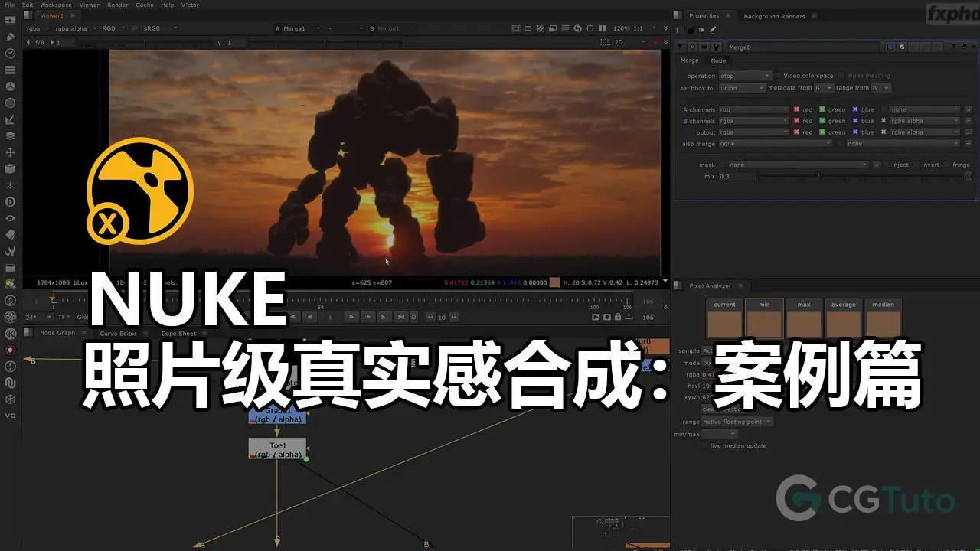Open the operation dropdown set to atop

tap(744, 76)
